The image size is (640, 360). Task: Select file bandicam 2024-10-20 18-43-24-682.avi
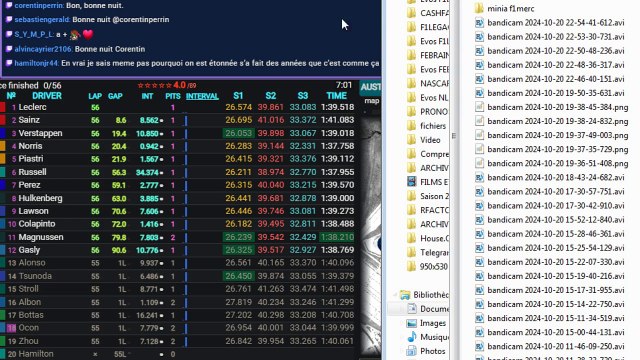pos(550,178)
